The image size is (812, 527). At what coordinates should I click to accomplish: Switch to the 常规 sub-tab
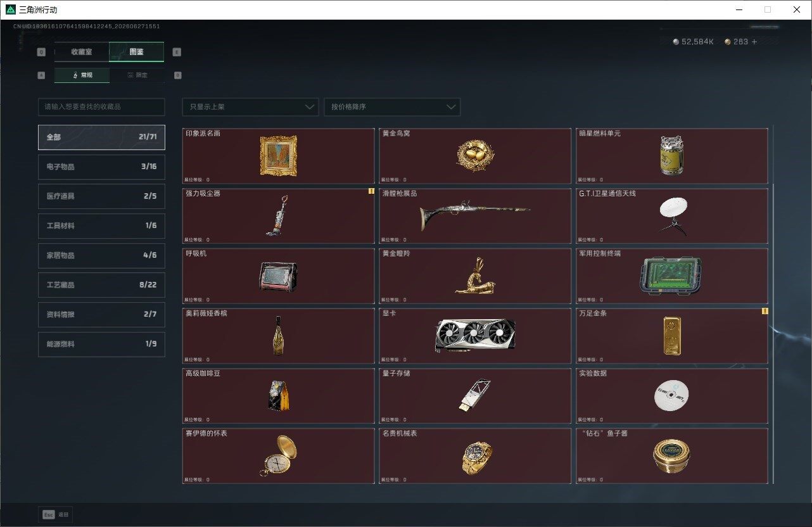point(82,75)
